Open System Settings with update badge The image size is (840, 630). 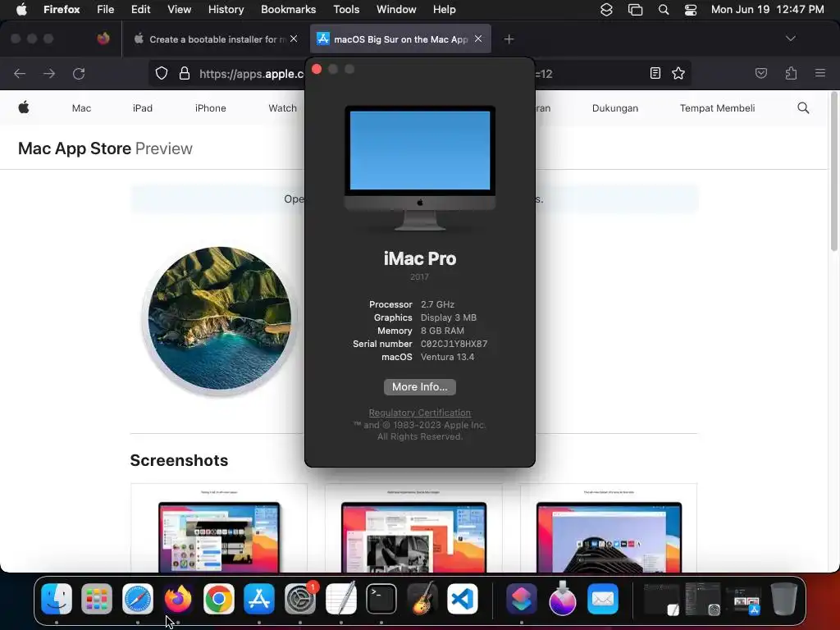[300, 598]
